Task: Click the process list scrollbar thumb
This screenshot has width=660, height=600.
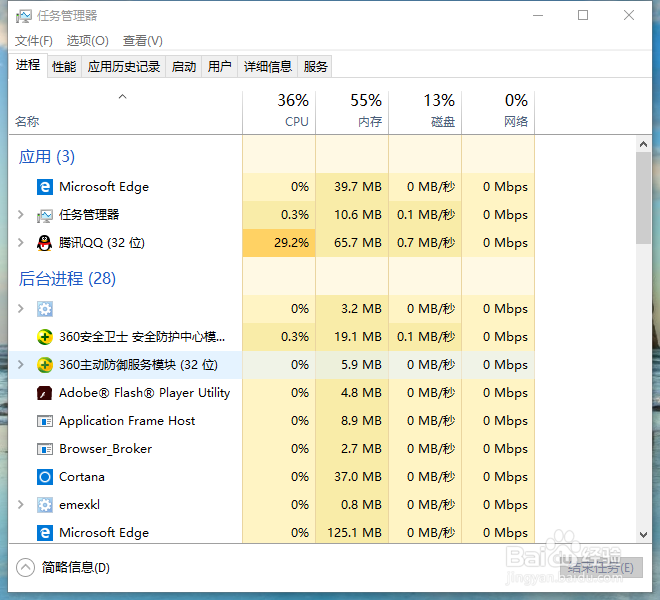Action: 643,198
